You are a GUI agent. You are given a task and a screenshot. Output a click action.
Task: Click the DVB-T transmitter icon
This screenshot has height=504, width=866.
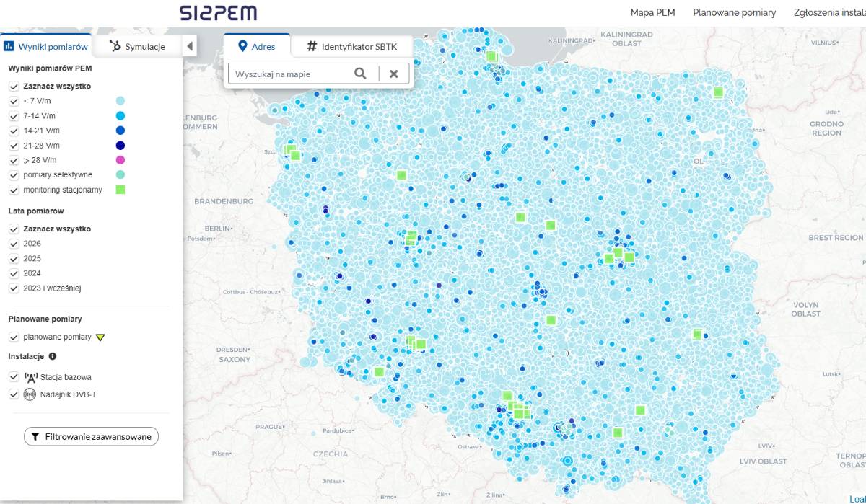coord(30,394)
